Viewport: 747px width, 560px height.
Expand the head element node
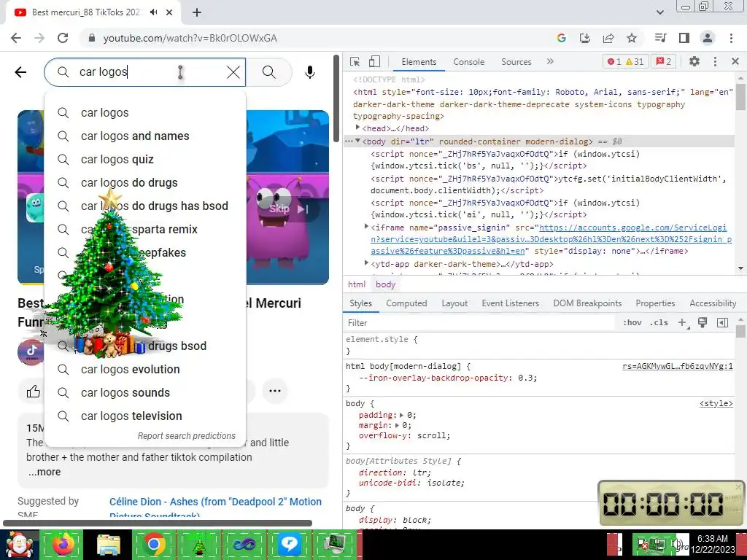click(x=357, y=128)
